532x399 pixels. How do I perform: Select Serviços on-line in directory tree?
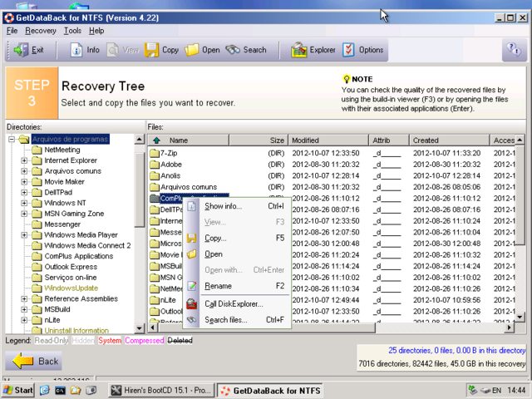pos(70,278)
